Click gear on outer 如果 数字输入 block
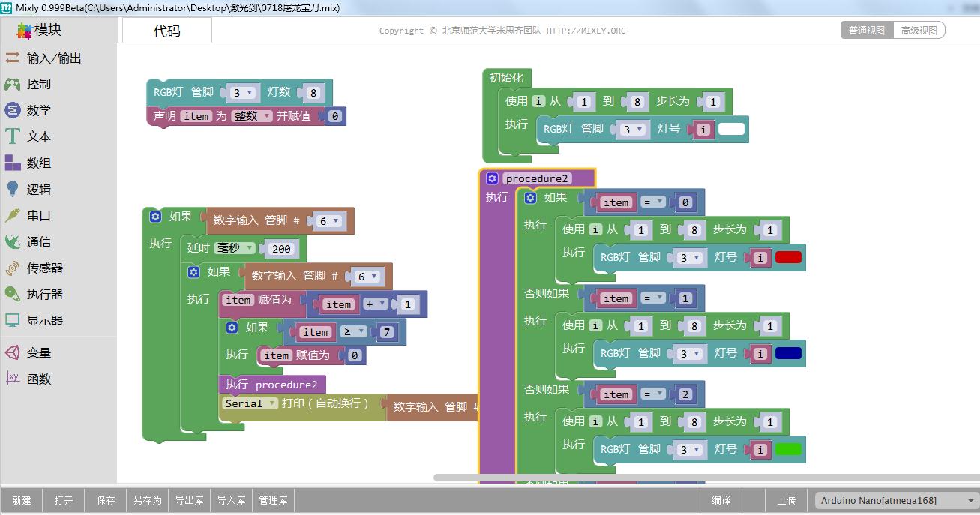This screenshot has height=515, width=980. [x=155, y=217]
